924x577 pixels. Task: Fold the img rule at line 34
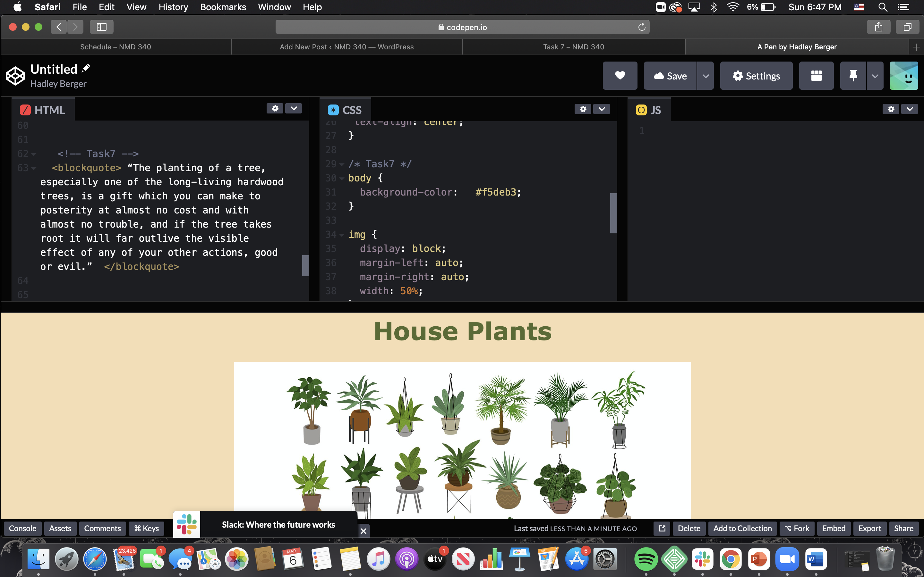click(x=341, y=235)
